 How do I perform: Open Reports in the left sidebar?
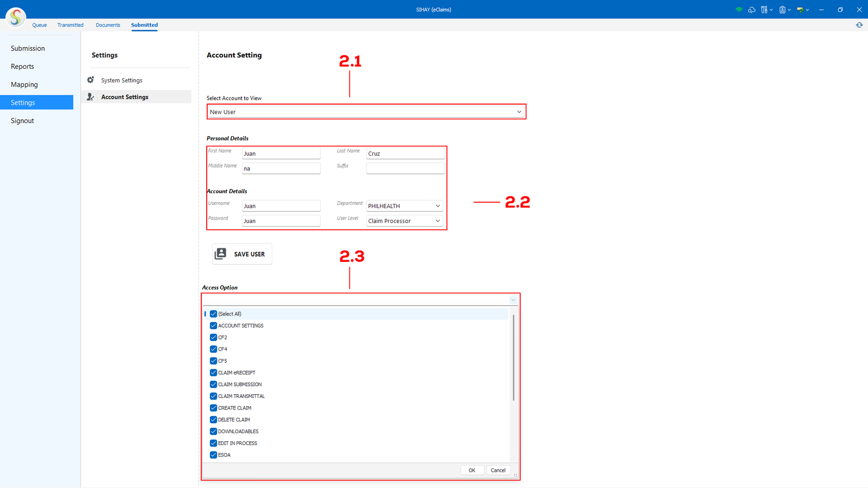pos(22,67)
